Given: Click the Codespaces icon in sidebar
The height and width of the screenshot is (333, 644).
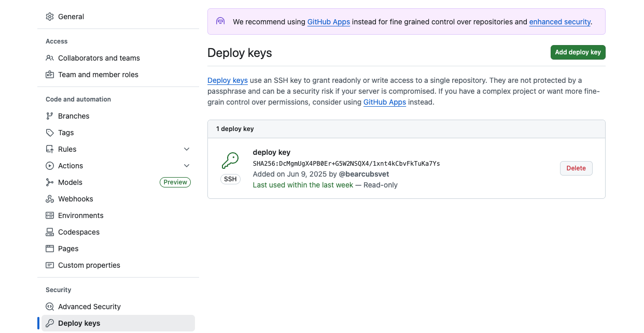Looking at the screenshot, I should pyautogui.click(x=50, y=232).
